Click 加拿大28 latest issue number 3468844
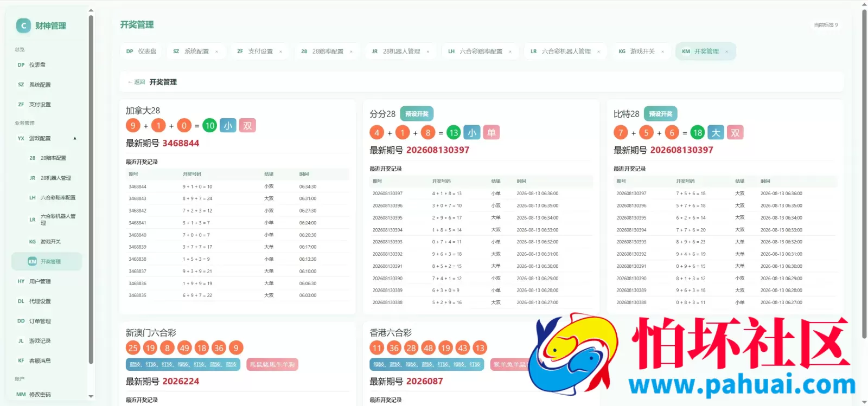This screenshot has height=406, width=868. pos(181,143)
